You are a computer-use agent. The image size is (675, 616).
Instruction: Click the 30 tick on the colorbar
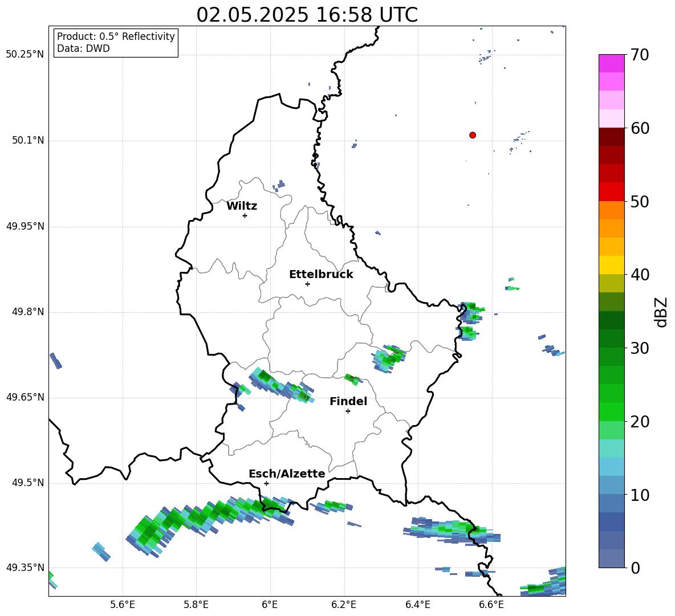click(x=640, y=348)
